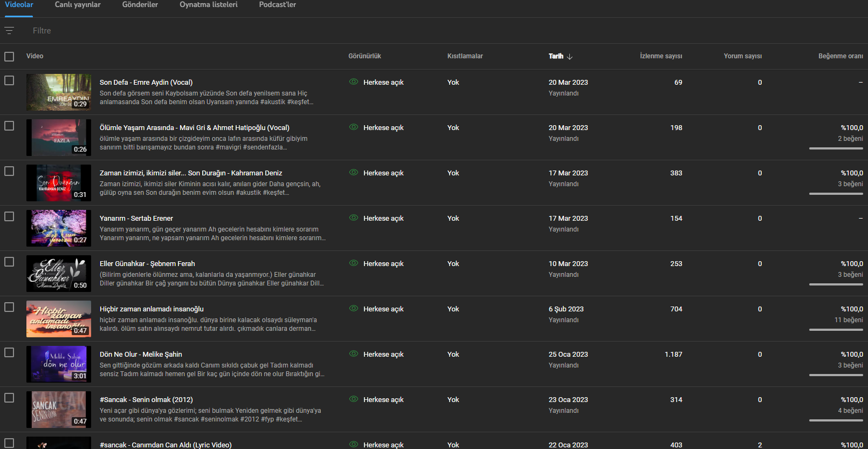Open the Canlı yayınlar tab
868x449 pixels.
point(78,5)
